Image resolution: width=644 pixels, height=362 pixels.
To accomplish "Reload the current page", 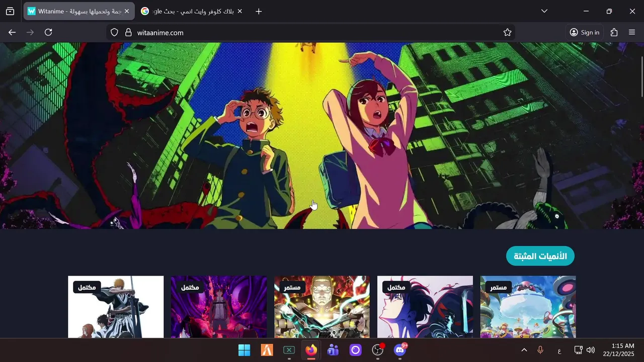I will click(x=48, y=32).
